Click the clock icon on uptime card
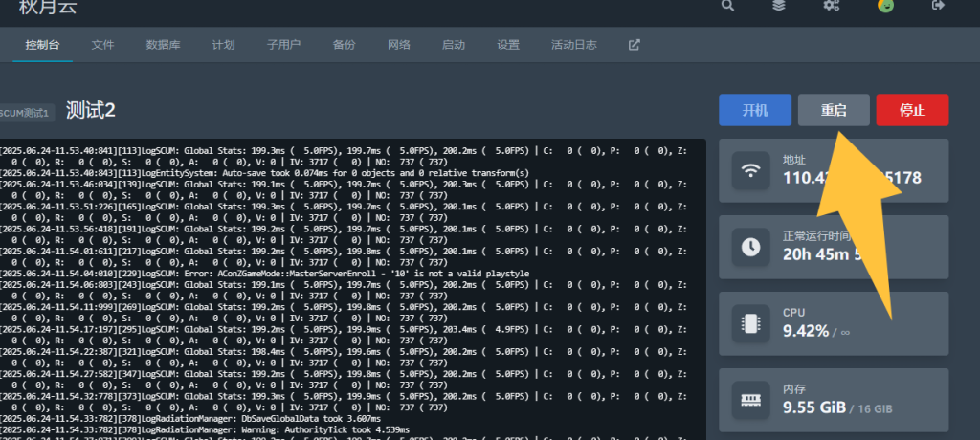This screenshot has width=980, height=440. (751, 248)
